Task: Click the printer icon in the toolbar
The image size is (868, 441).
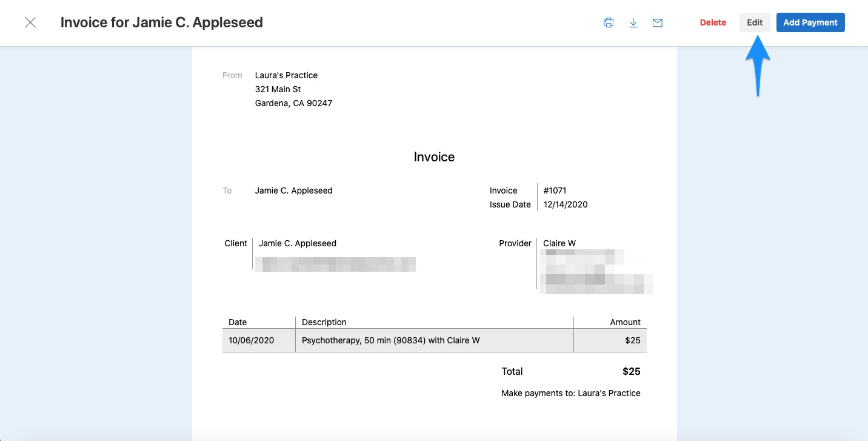Action: (608, 22)
